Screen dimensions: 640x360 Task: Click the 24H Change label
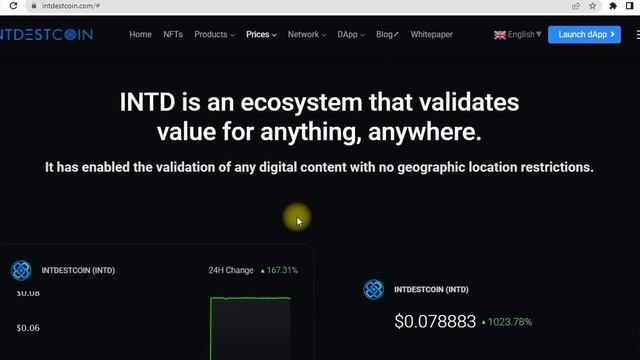point(231,270)
